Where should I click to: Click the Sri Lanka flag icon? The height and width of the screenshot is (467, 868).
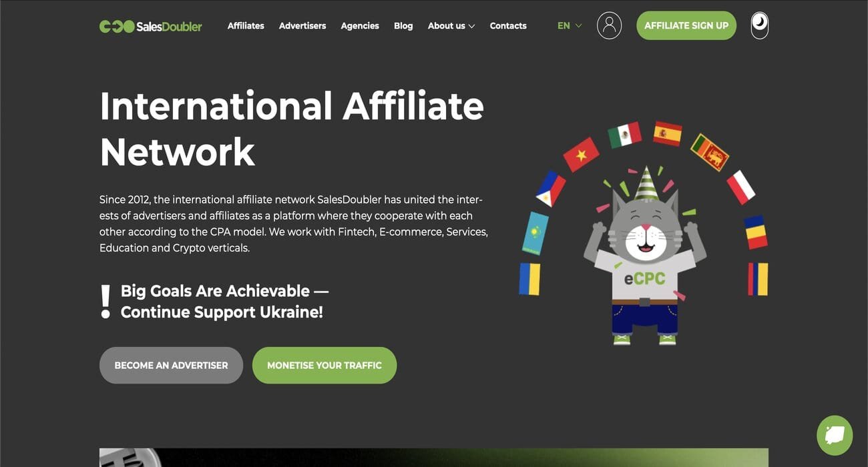(709, 152)
